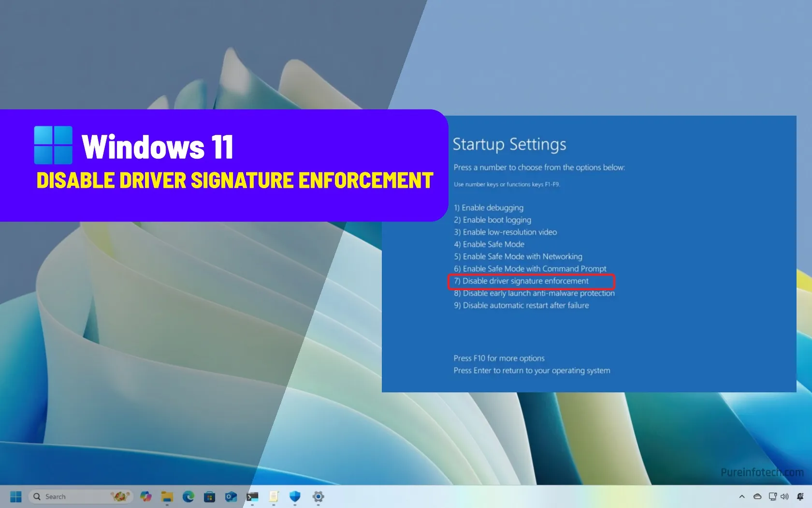
Task: Open Windows Terminal from taskbar
Action: (x=252, y=496)
